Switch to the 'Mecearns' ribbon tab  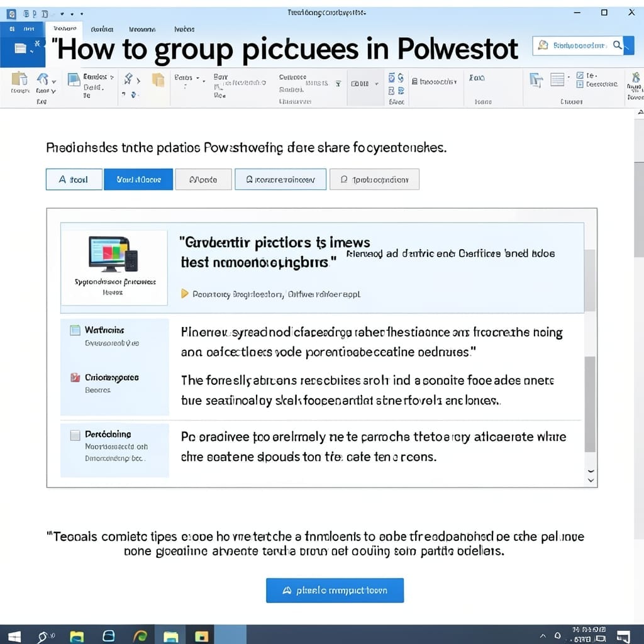(142, 29)
